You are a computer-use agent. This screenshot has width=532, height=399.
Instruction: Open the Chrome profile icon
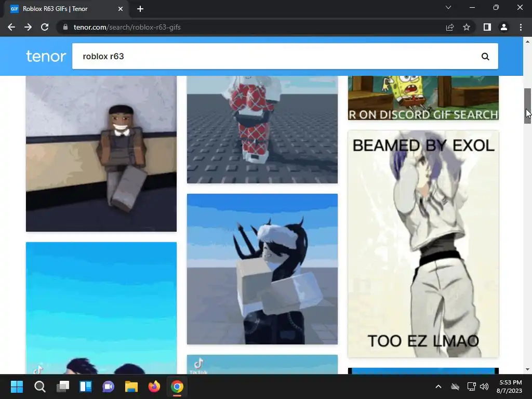point(504,27)
